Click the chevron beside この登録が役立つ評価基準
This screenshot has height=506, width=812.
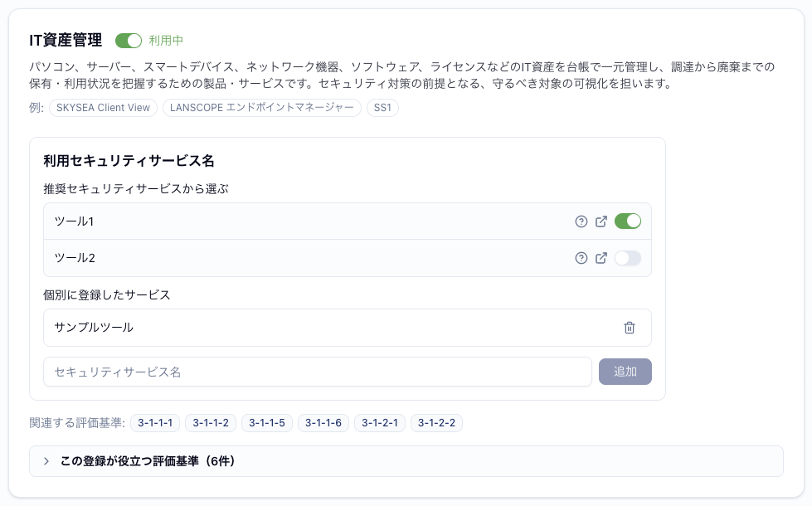[46, 461]
